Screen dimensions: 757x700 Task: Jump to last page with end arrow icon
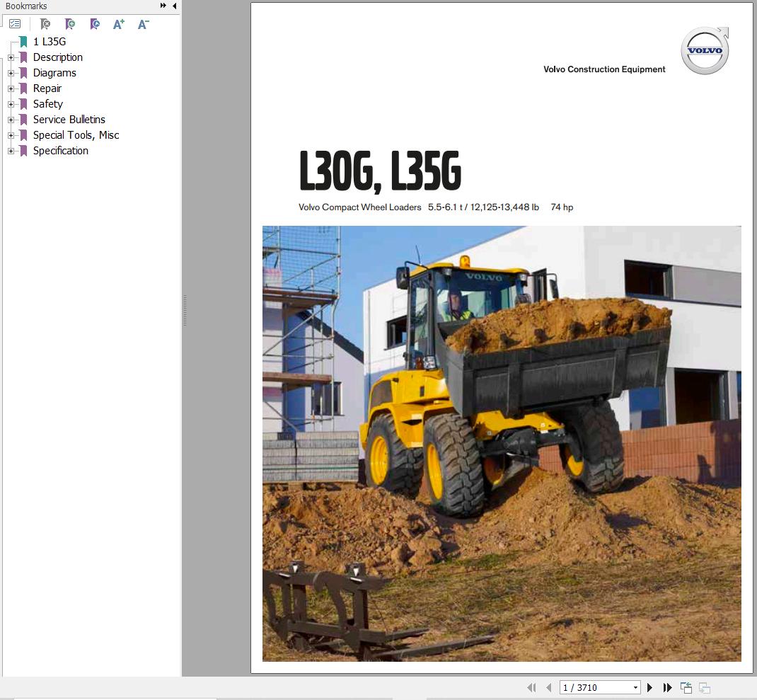point(667,687)
